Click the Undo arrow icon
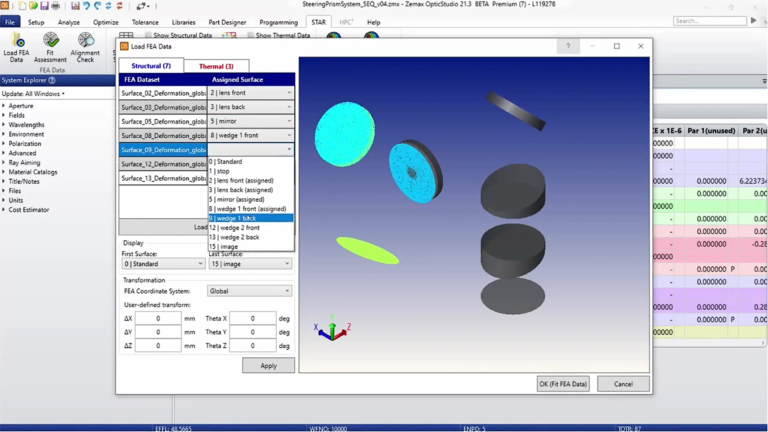The image size is (768, 432). [x=87, y=6]
